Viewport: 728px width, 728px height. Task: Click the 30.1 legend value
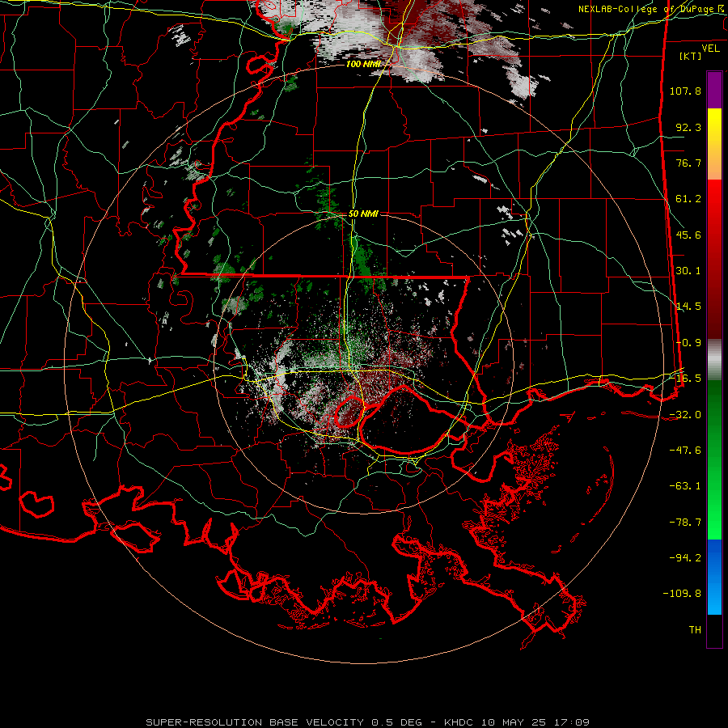[688, 271]
